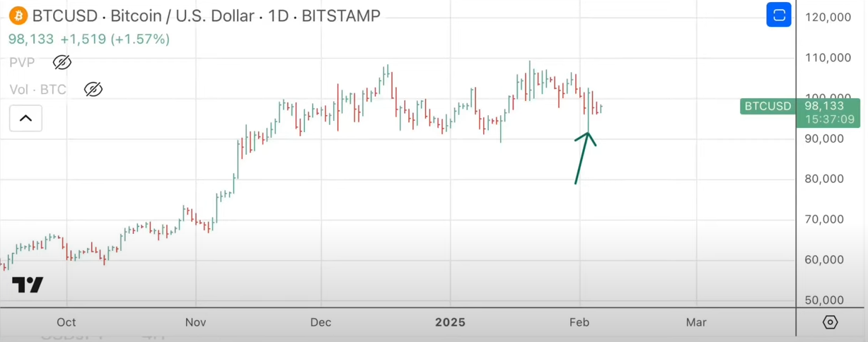Click the Feb label on time axis
Viewport: 868px width, 342px height.
[579, 322]
